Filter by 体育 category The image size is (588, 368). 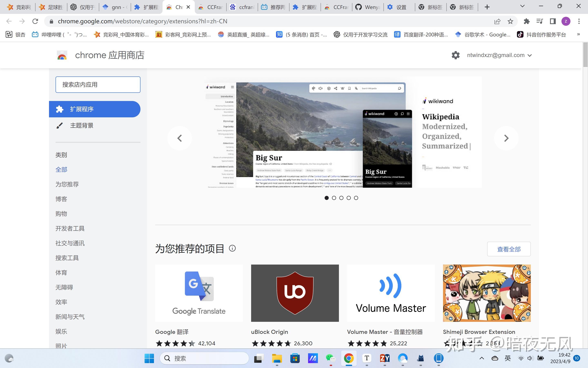pos(61,273)
